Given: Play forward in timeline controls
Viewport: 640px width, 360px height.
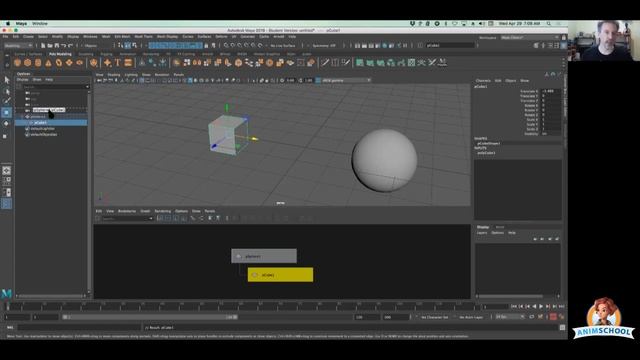Looking at the screenshot, I should point(541,306).
